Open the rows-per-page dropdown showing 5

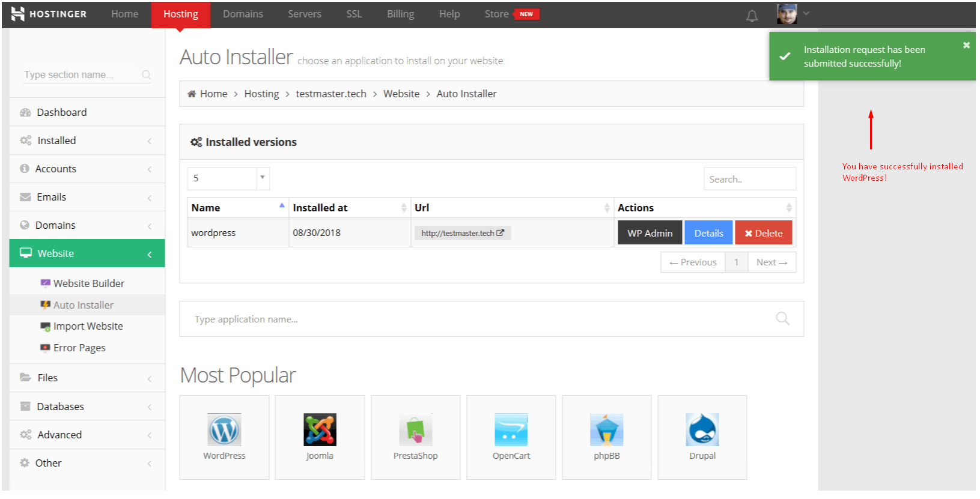[x=228, y=178]
